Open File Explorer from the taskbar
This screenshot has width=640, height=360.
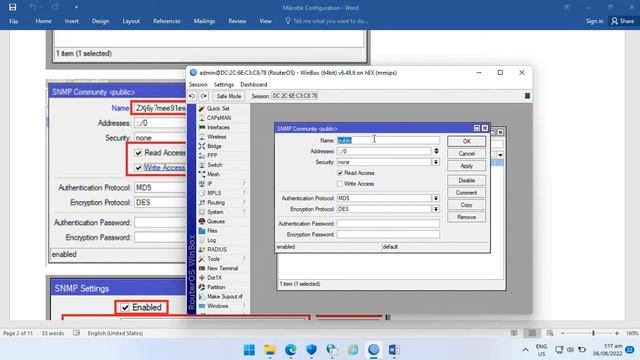click(x=270, y=350)
